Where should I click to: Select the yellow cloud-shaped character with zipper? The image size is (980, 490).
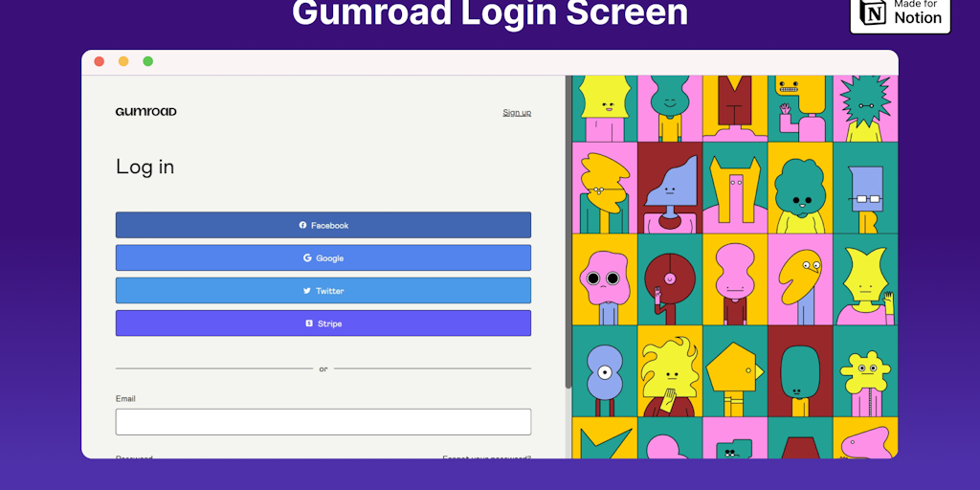(865, 370)
